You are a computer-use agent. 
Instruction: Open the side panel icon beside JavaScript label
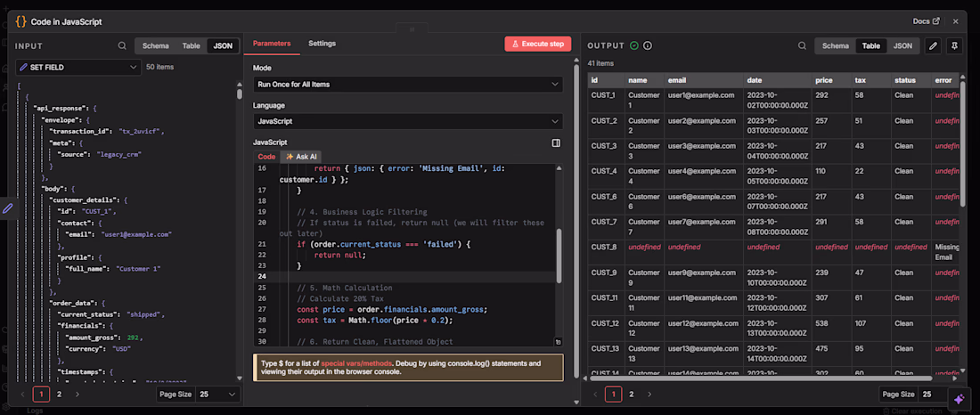pos(556,142)
